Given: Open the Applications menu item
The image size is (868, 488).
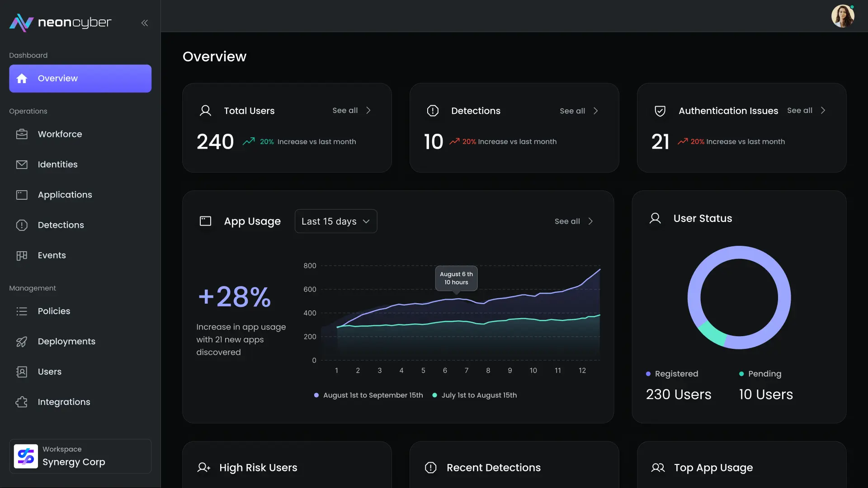Looking at the screenshot, I should (x=65, y=195).
